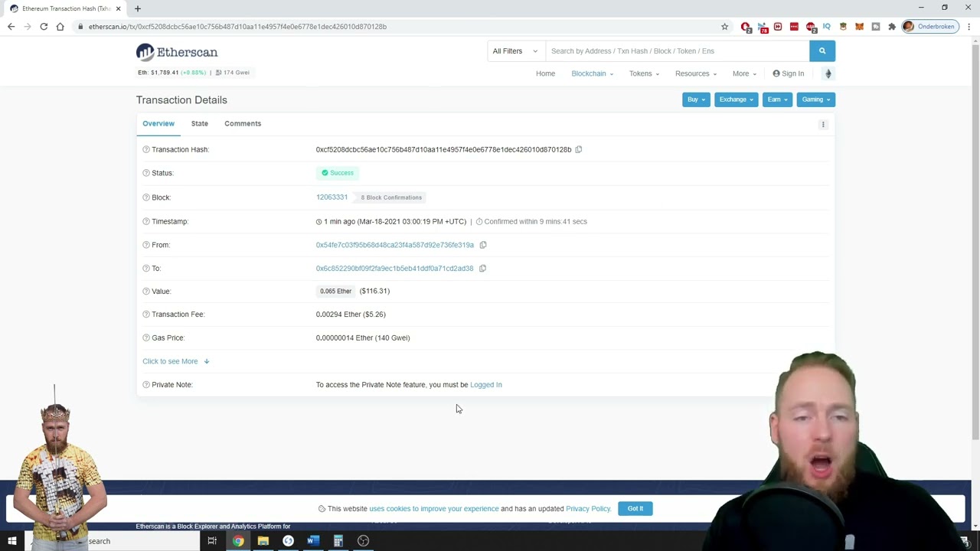Click help icon beside Value label
This screenshot has height=551, width=980.
pos(145,292)
